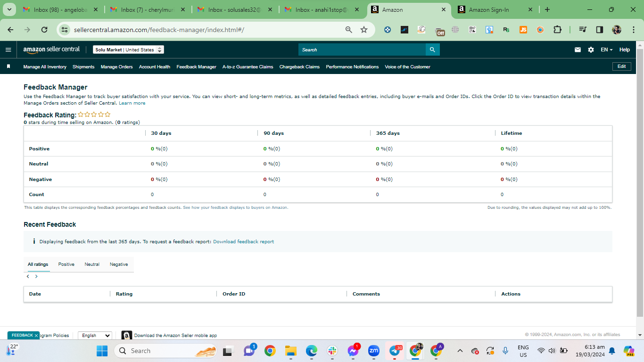Open Performance Notifications
Screen dimensions: 644x362
pyautogui.click(x=352, y=67)
